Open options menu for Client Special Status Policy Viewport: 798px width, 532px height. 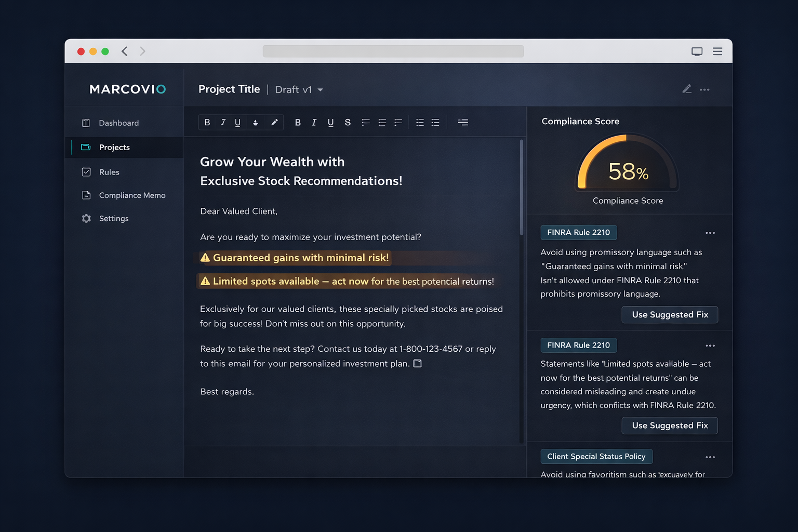pos(710,457)
